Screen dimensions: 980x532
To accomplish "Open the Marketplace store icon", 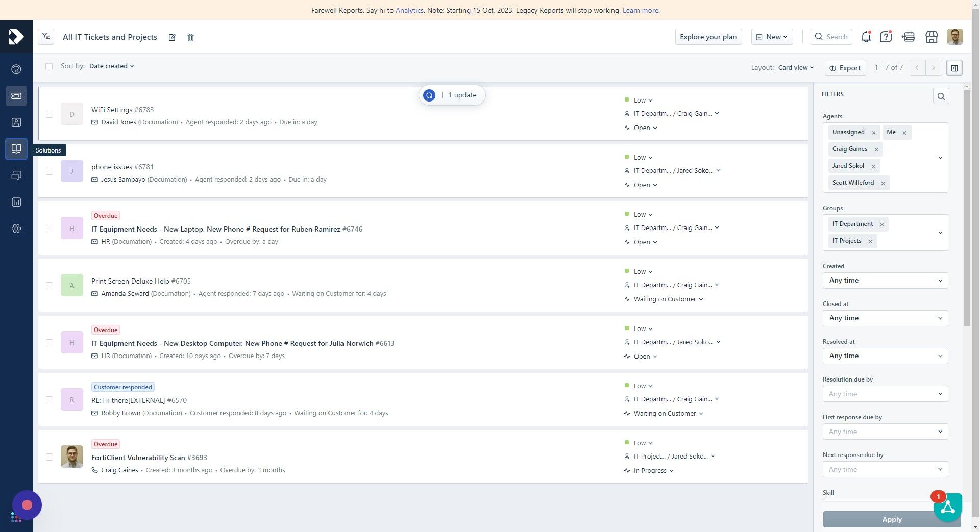I will pyautogui.click(x=931, y=36).
